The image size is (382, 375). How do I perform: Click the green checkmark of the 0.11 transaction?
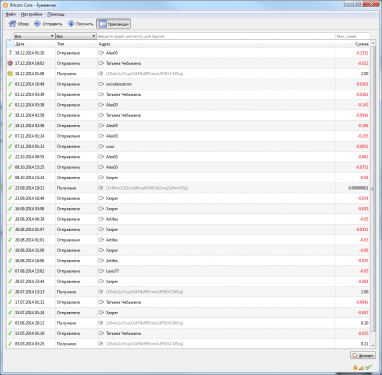click(10, 344)
